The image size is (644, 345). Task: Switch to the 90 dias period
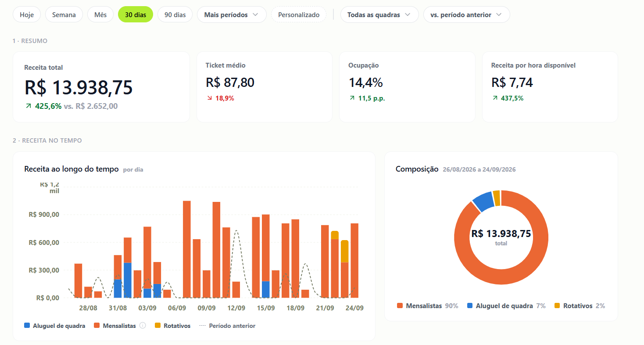pyautogui.click(x=175, y=14)
